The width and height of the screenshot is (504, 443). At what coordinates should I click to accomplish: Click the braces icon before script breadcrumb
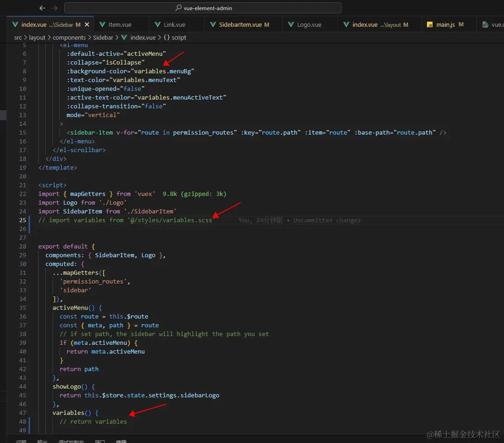click(x=166, y=38)
